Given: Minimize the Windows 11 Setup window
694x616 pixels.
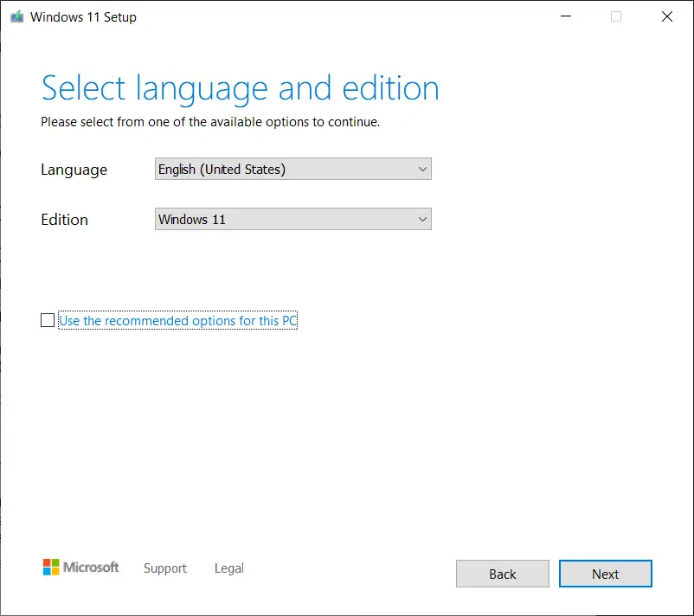Looking at the screenshot, I should (566, 16).
